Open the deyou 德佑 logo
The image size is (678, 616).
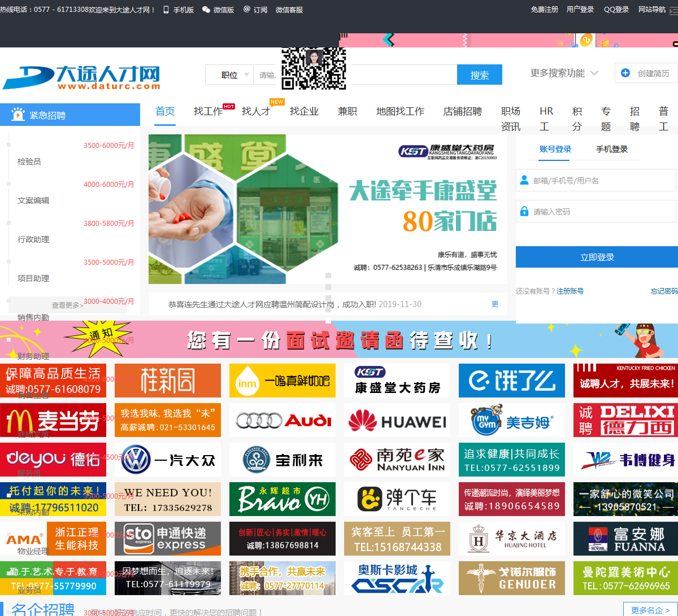click(x=53, y=460)
